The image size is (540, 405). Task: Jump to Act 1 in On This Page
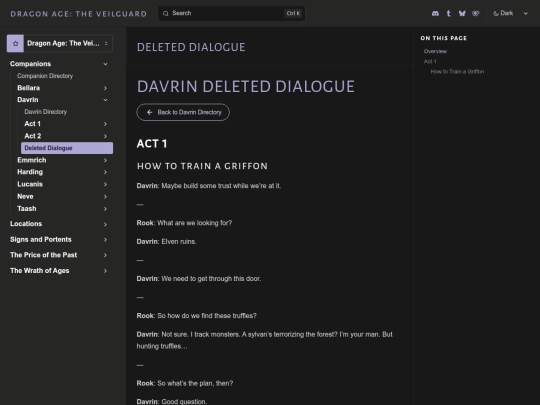pos(430,61)
